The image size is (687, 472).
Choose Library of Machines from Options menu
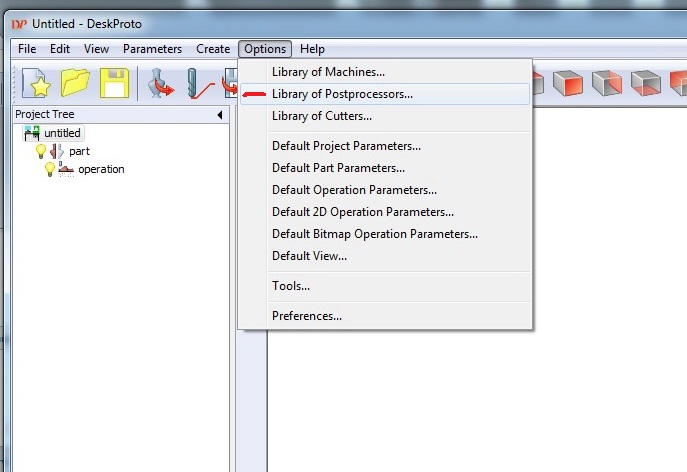pos(328,72)
